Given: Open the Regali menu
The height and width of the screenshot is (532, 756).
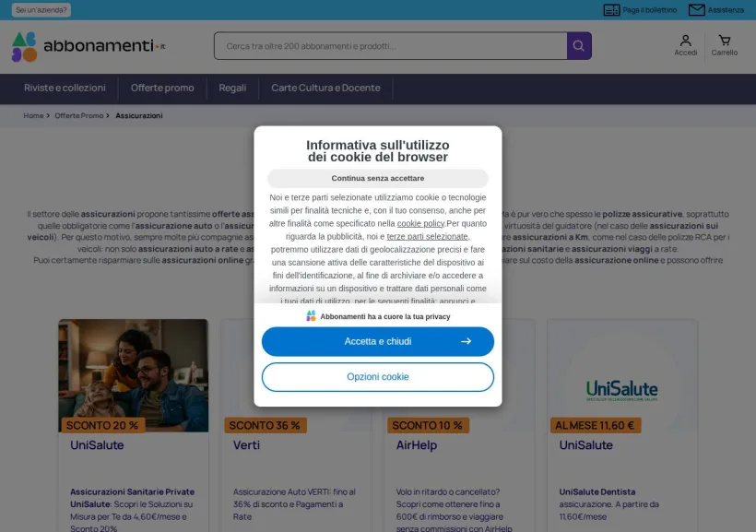Looking at the screenshot, I should point(232,88).
